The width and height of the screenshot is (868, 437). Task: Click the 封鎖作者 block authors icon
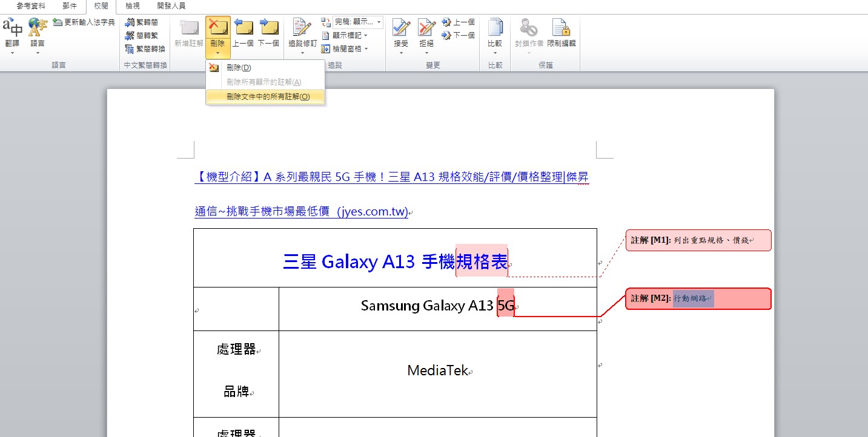click(x=529, y=28)
